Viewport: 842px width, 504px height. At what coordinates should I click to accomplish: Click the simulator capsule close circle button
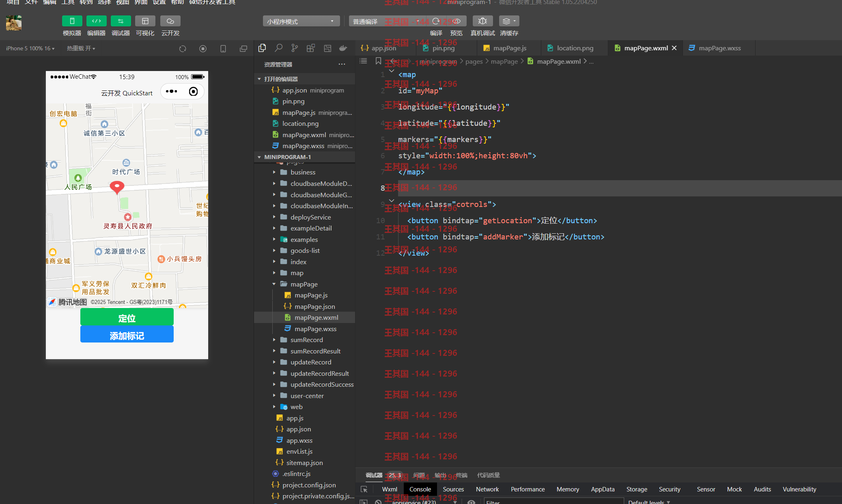[x=194, y=91]
